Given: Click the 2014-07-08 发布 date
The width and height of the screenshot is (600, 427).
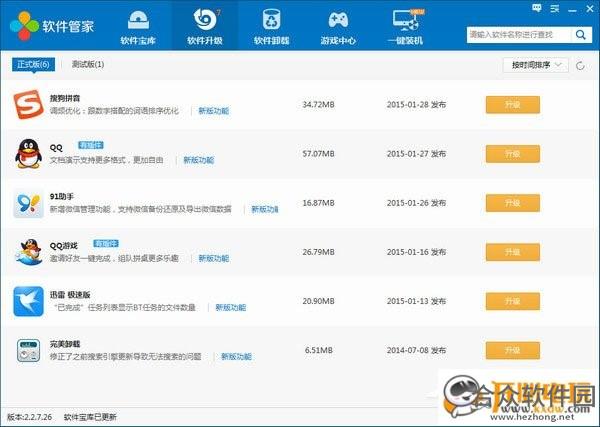Looking at the screenshot, I should click(x=416, y=350).
